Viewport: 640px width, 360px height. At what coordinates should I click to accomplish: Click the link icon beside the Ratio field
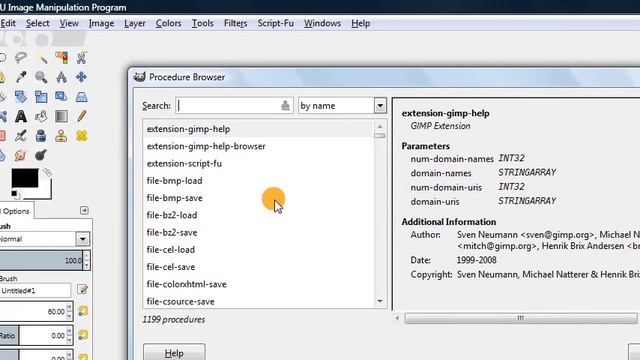(83, 336)
